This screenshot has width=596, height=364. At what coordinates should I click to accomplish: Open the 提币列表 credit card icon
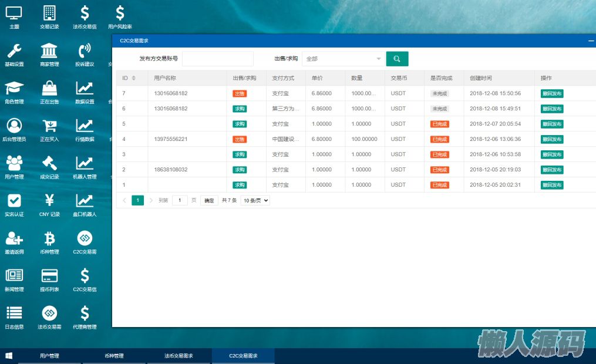click(49, 277)
